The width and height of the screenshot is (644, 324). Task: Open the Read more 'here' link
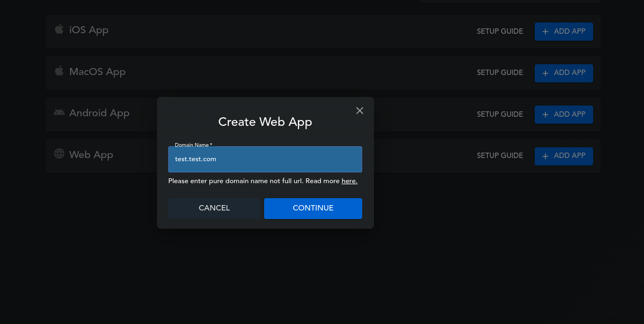349,181
